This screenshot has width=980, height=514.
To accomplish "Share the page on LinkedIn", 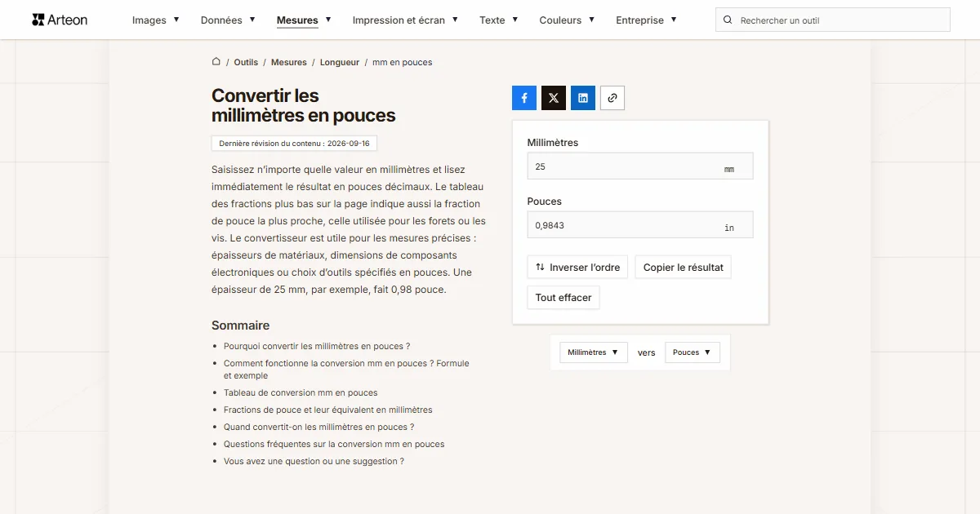I will (583, 98).
